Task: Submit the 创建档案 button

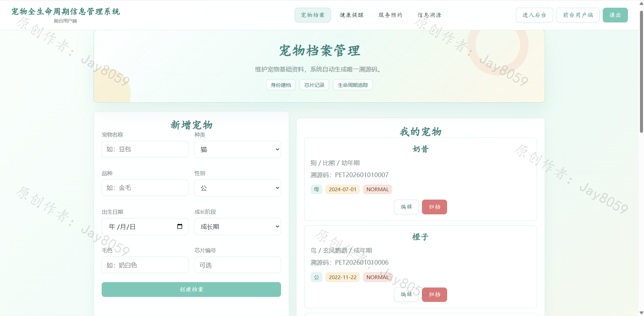Action: 191,289
